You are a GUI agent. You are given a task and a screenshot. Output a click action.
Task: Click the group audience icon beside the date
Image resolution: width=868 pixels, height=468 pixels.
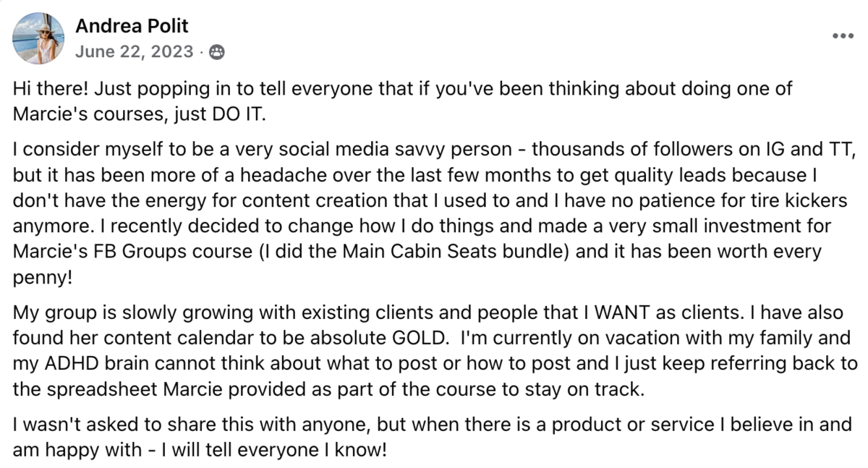(x=216, y=52)
